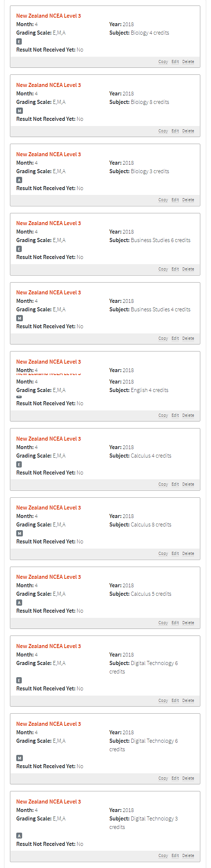Delete the Calculus 4 credits entry
This screenshot has height=868, width=211.
point(188,484)
